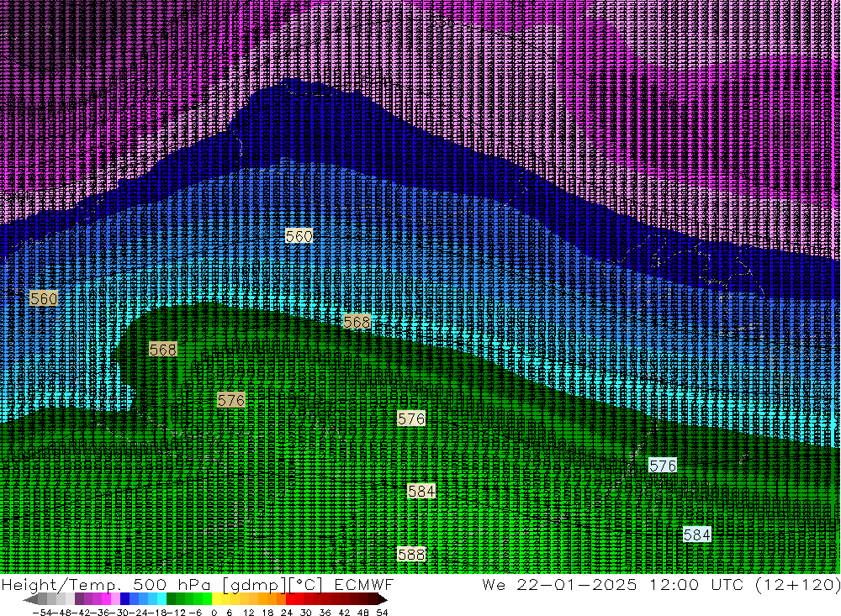Click the darker-tan 560 contour label

(x=44, y=298)
